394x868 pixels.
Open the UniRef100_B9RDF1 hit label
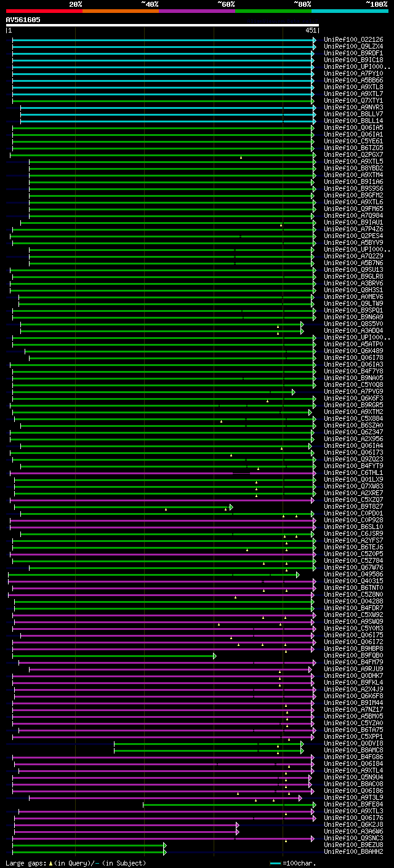[x=353, y=53]
